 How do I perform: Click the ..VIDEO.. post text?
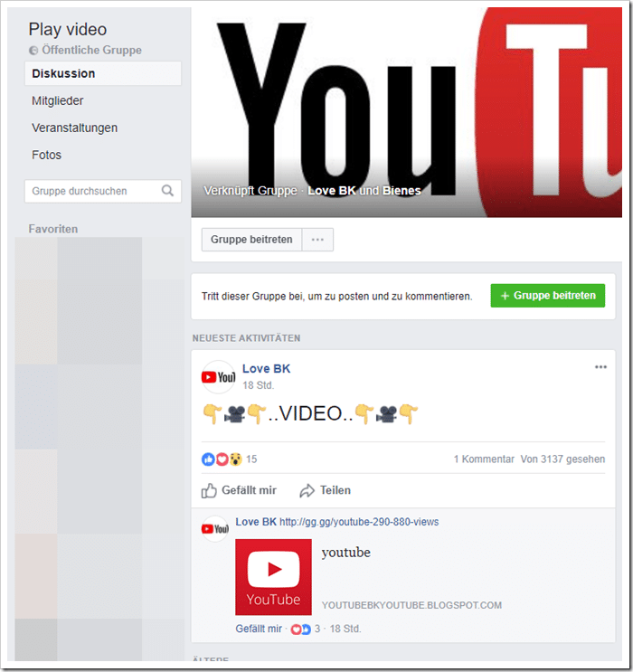pos(310,413)
